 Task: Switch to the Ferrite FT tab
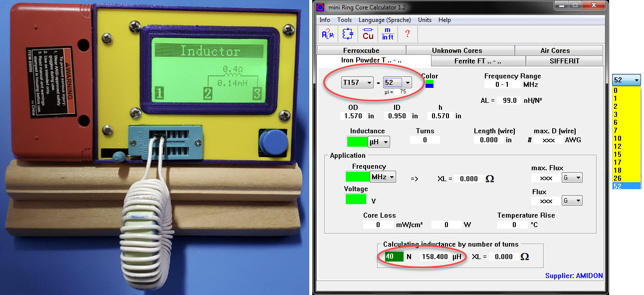pyautogui.click(x=477, y=61)
